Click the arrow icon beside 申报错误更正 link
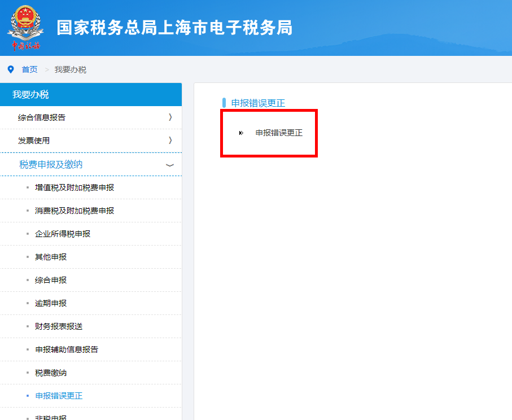This screenshot has width=512, height=420. pos(241,133)
